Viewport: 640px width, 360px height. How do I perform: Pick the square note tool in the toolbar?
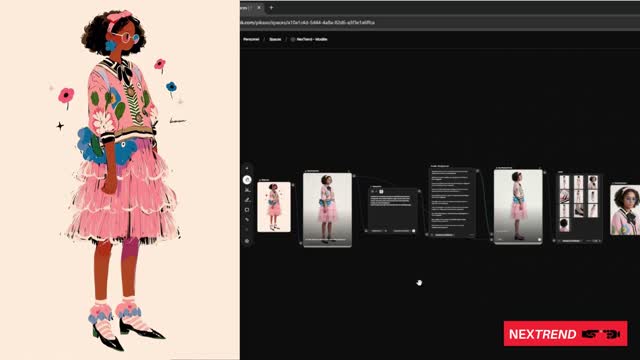click(x=247, y=210)
